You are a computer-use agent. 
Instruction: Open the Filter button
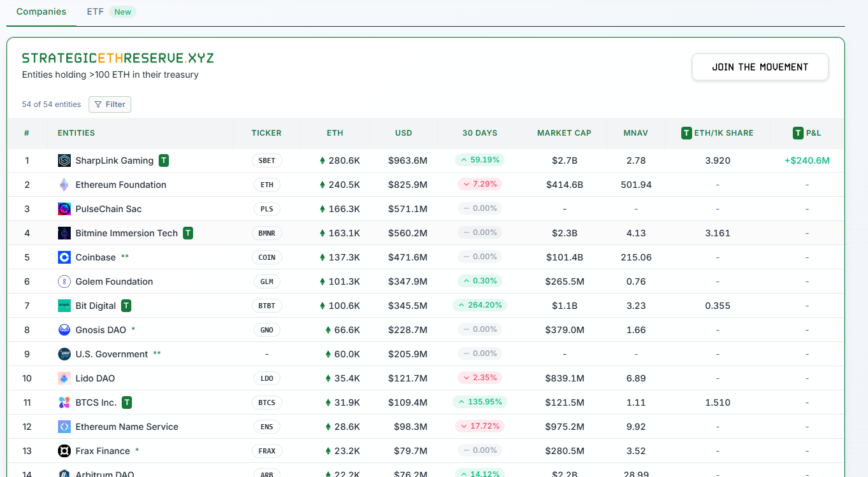(110, 104)
